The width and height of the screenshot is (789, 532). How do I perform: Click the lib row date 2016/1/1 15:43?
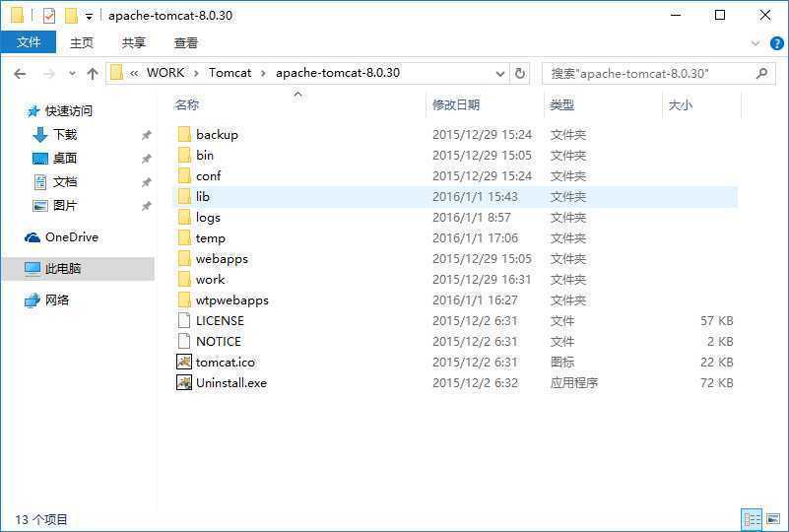click(x=475, y=196)
